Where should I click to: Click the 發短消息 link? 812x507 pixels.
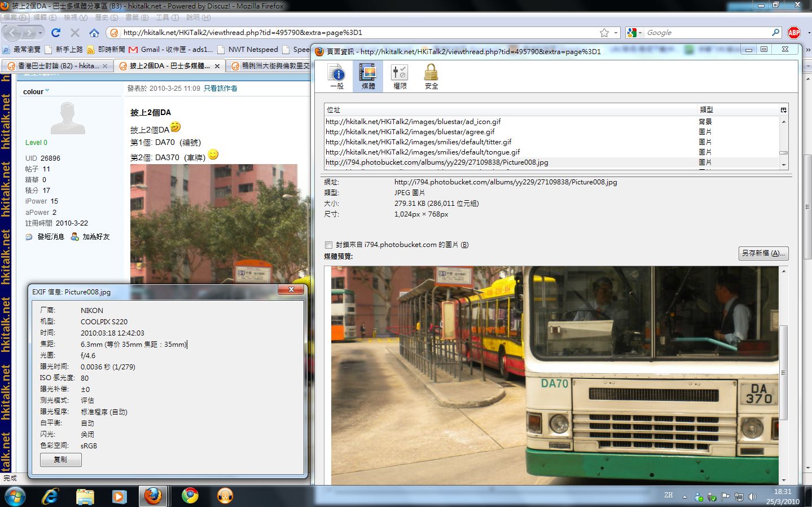click(x=51, y=237)
